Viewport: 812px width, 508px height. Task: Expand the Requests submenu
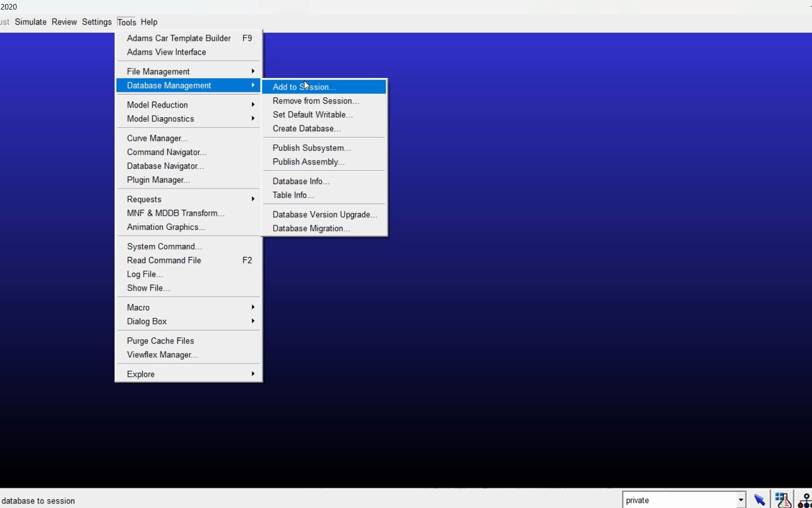188,199
